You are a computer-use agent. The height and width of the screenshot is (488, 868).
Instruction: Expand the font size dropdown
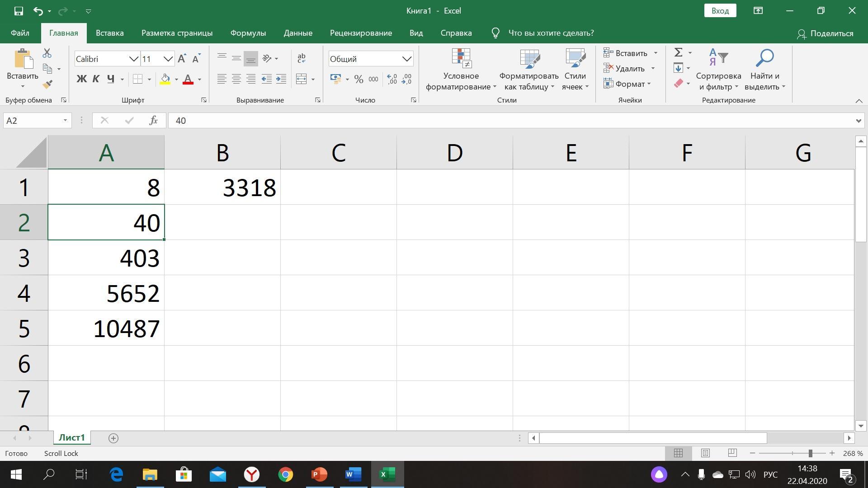[x=168, y=59]
